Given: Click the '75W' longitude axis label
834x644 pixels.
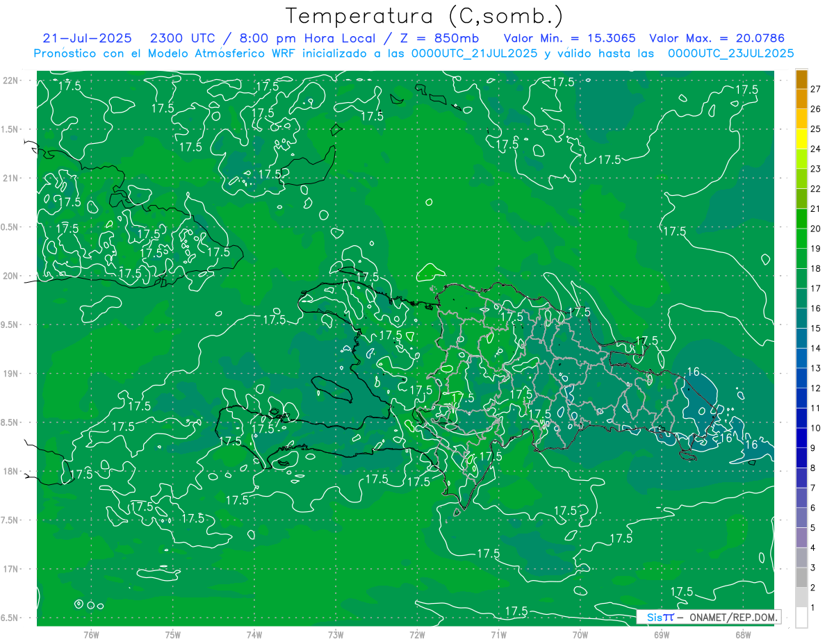Looking at the screenshot, I should (x=173, y=635).
